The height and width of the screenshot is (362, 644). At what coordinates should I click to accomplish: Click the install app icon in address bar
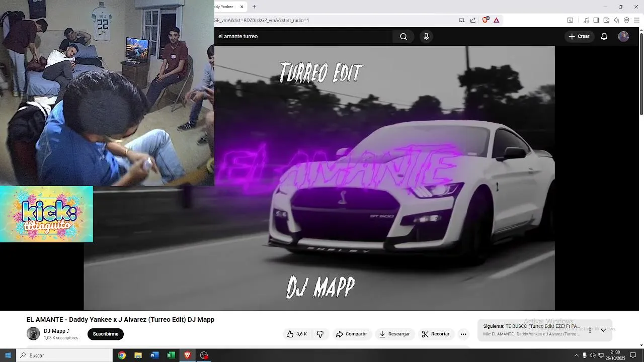tap(462, 20)
